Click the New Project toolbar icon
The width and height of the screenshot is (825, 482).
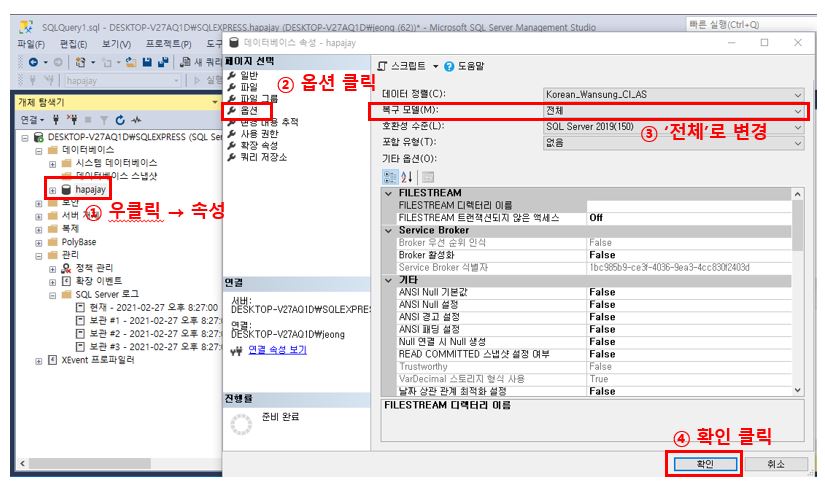coord(80,62)
